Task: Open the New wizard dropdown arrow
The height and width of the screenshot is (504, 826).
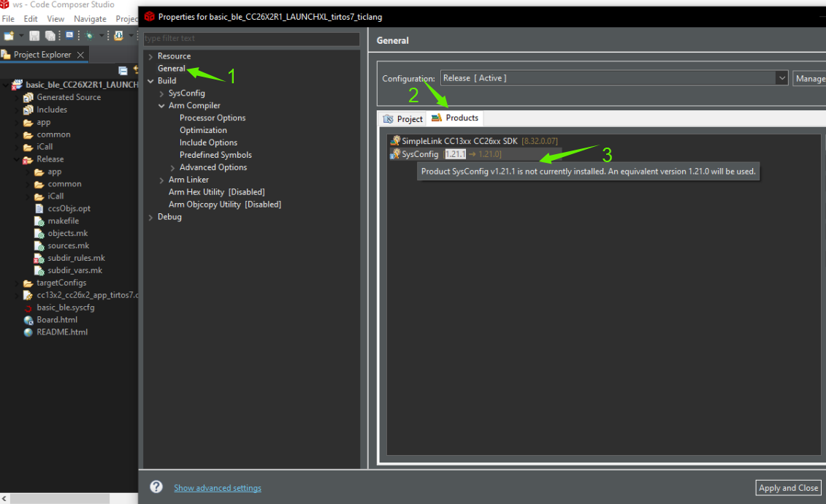Action: 21,36
